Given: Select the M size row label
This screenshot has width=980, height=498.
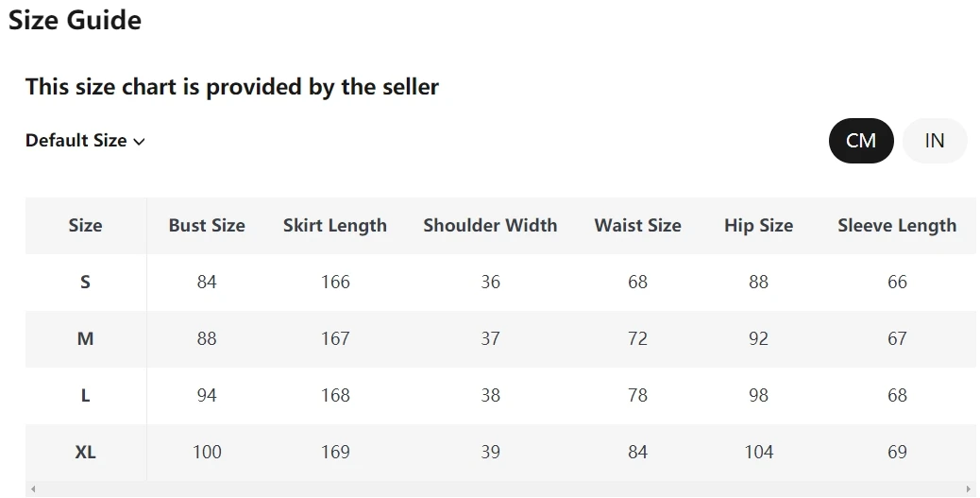Looking at the screenshot, I should pyautogui.click(x=86, y=339).
